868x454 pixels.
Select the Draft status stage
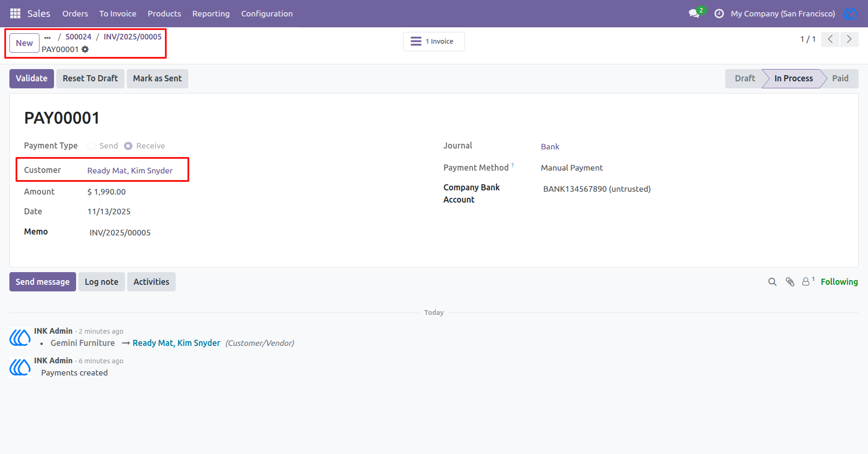745,78
